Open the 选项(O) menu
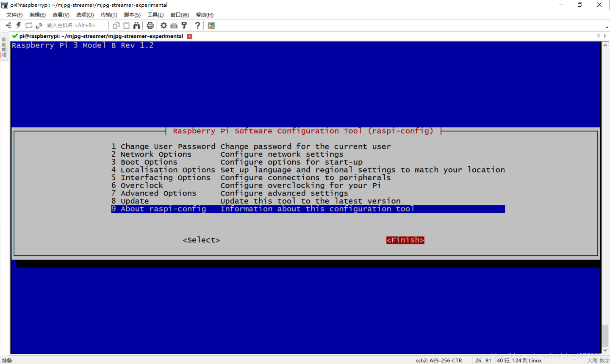 [85, 15]
